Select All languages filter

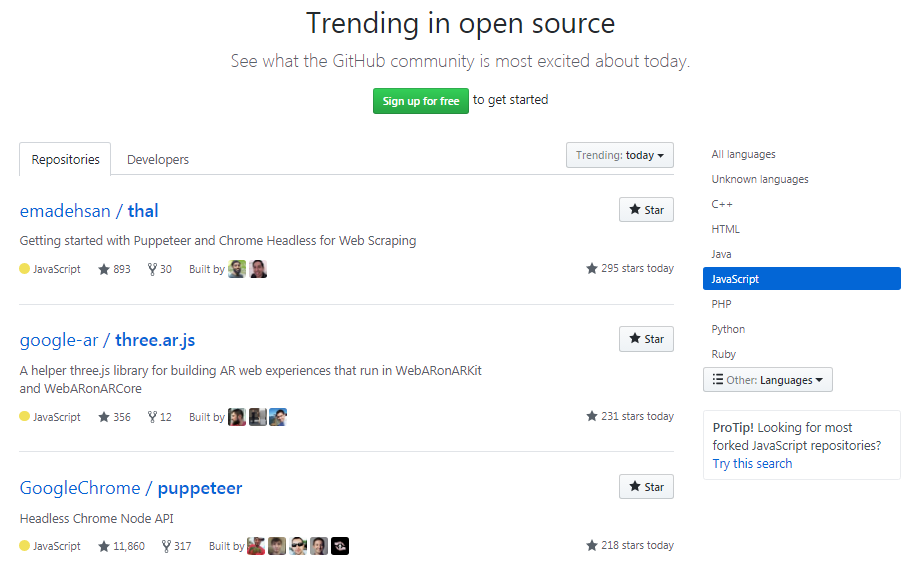tap(743, 154)
